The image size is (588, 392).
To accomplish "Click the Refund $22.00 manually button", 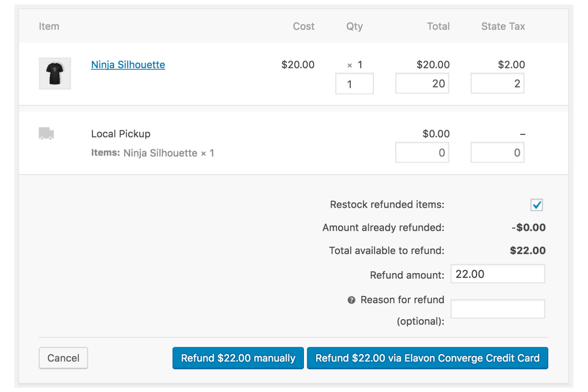I will point(238,358).
